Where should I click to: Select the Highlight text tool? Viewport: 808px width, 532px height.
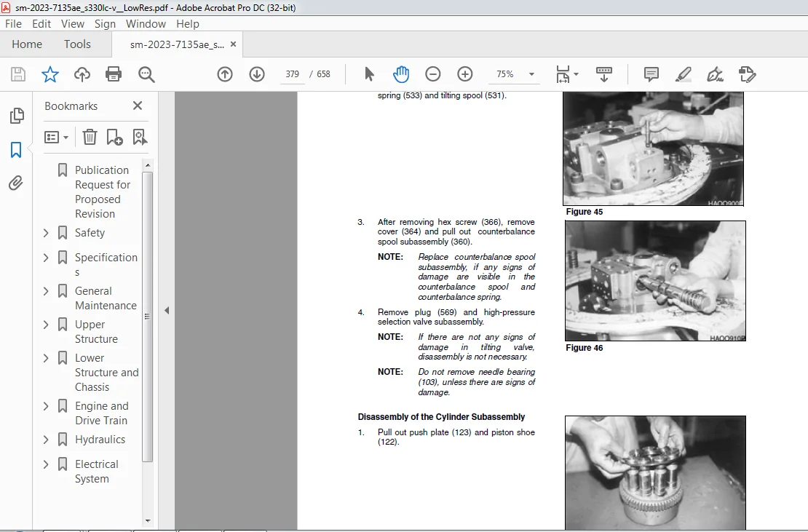point(684,74)
